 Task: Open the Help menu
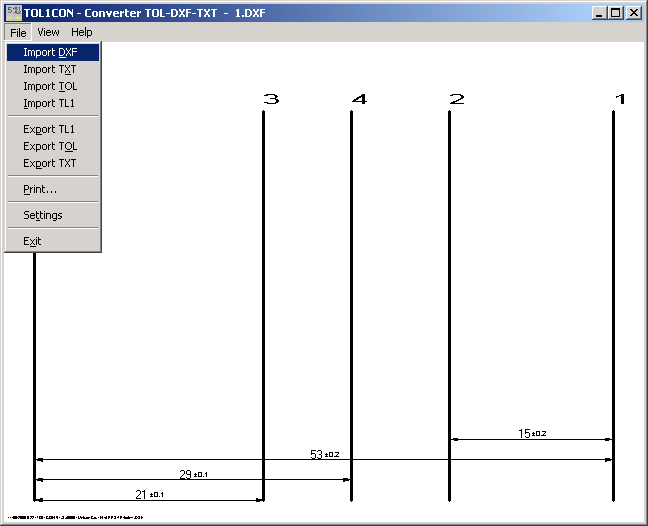point(81,32)
